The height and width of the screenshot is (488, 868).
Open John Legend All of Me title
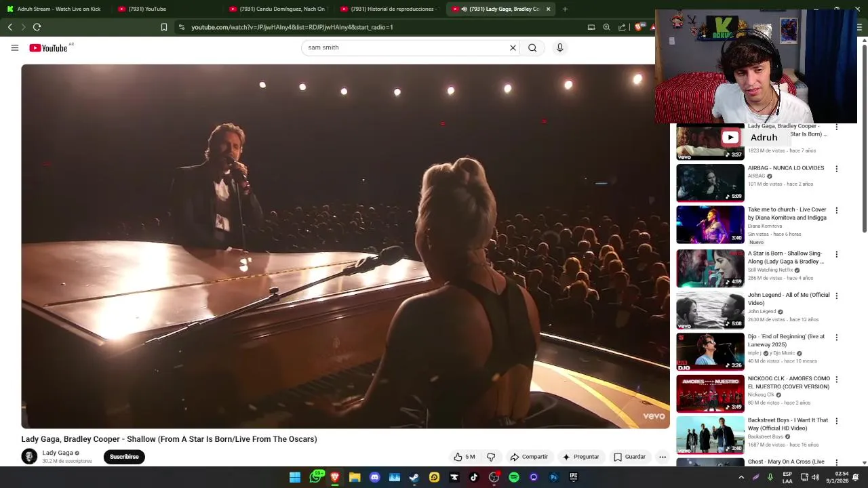tap(789, 299)
